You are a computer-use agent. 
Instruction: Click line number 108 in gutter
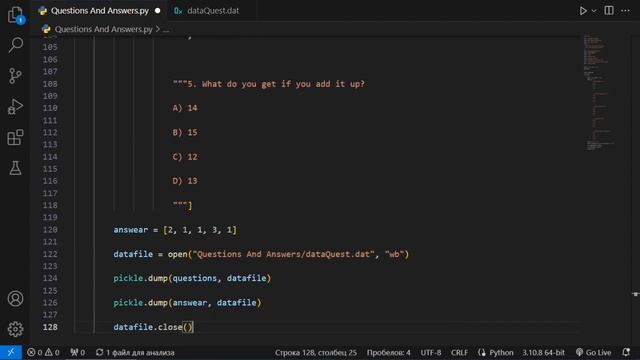tap(50, 84)
